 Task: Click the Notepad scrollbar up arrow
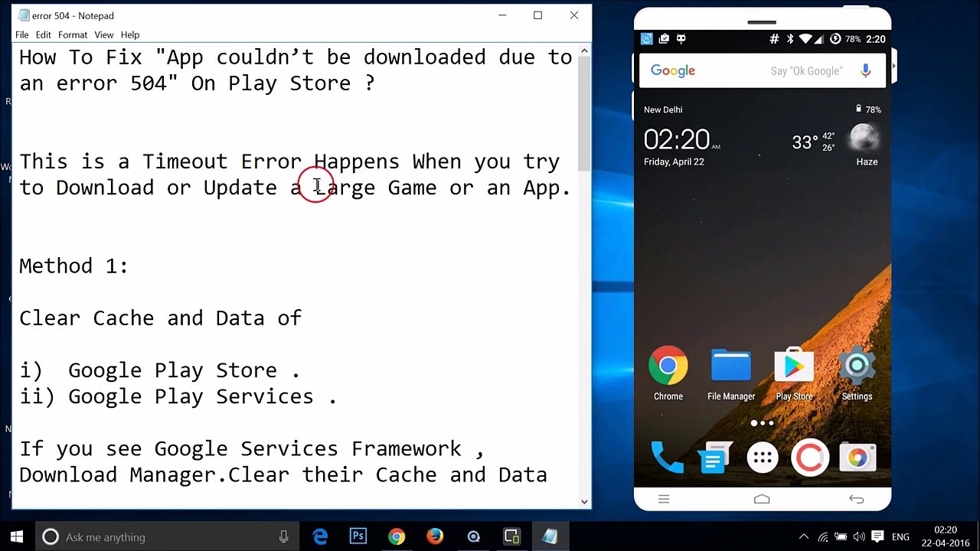pyautogui.click(x=584, y=51)
